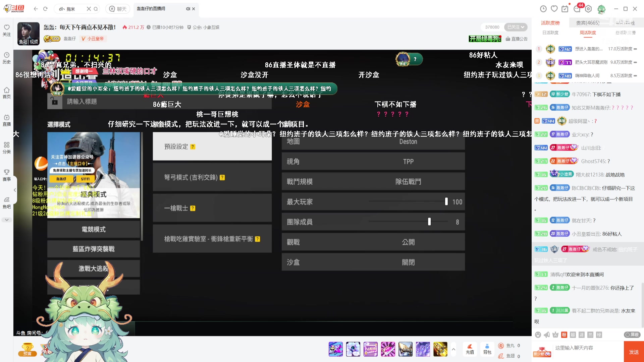Click the megaphone broadcast icon in chat toolbar
This screenshot has height=362, width=644.
pyautogui.click(x=546, y=334)
